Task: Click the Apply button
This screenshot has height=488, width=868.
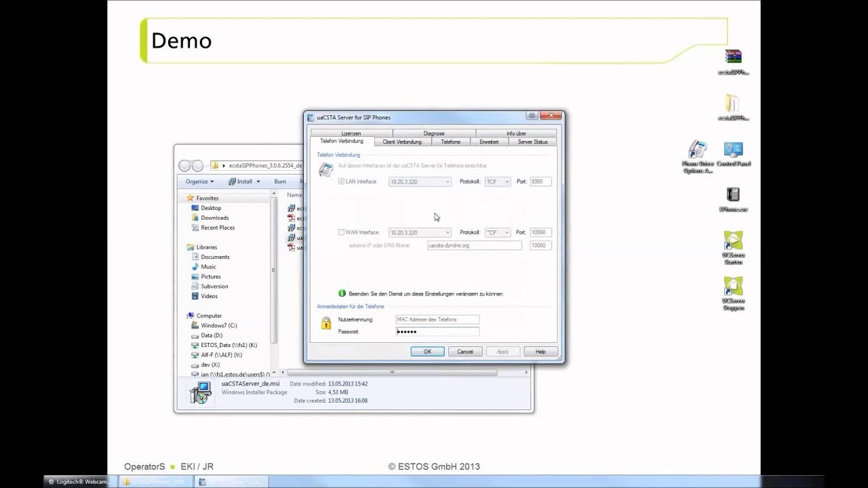Action: tap(502, 352)
